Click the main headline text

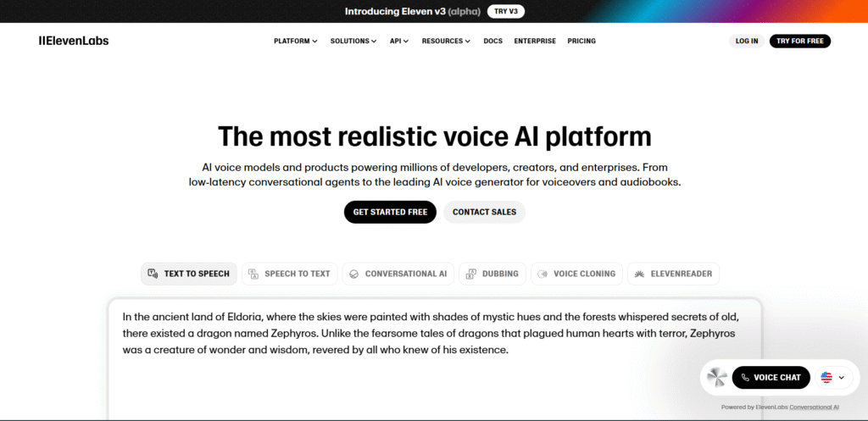pyautogui.click(x=435, y=136)
